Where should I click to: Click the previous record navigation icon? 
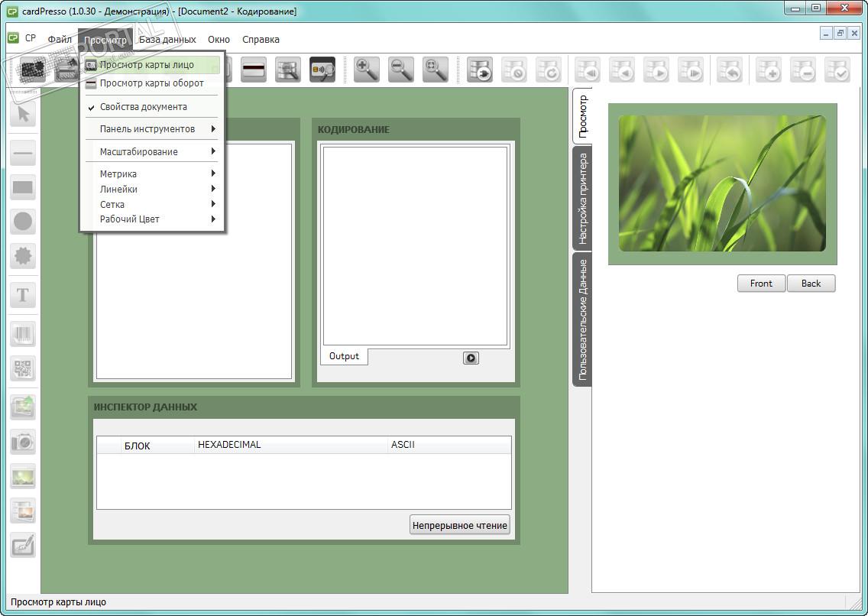[622, 70]
